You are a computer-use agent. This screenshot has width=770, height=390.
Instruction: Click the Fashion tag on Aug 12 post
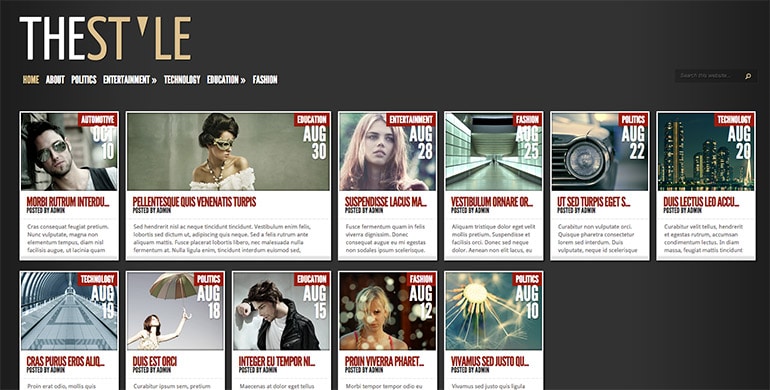point(421,279)
